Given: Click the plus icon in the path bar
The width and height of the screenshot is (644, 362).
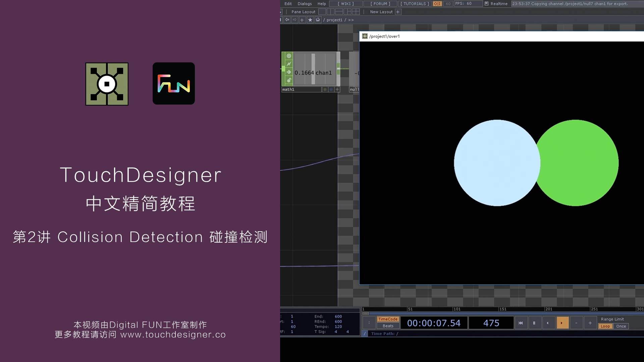Looking at the screenshot, I should 302,20.
